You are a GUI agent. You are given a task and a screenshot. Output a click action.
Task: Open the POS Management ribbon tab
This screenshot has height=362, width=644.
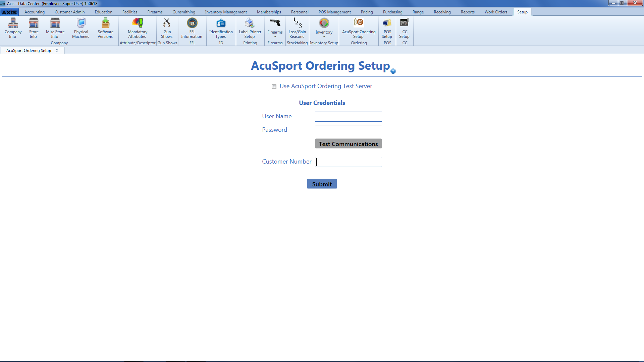click(x=334, y=12)
